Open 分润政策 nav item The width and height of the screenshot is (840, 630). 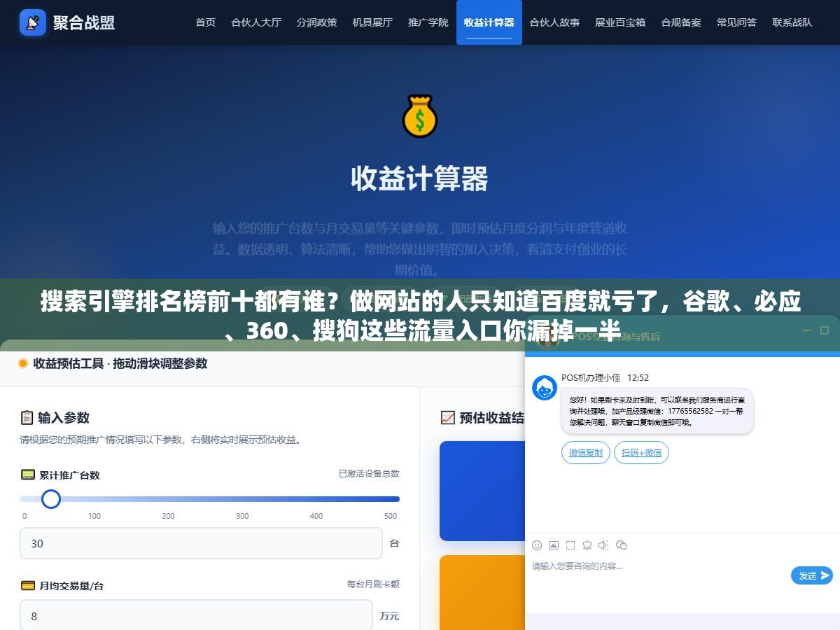(x=316, y=22)
